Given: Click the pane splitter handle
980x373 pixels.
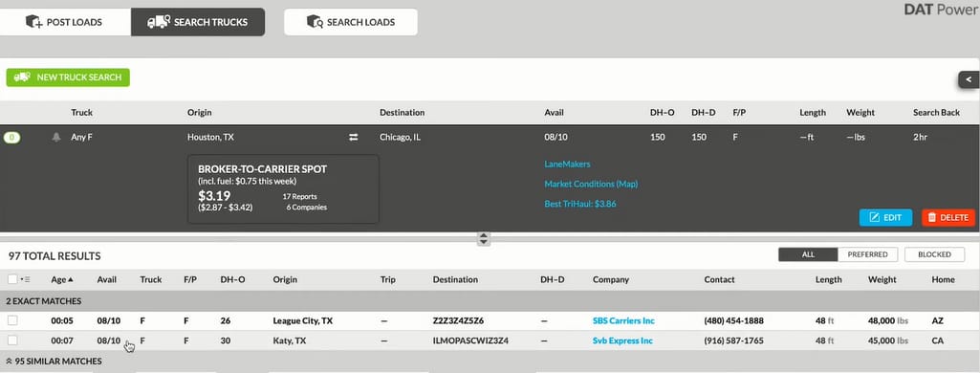Looking at the screenshot, I should point(484,238).
